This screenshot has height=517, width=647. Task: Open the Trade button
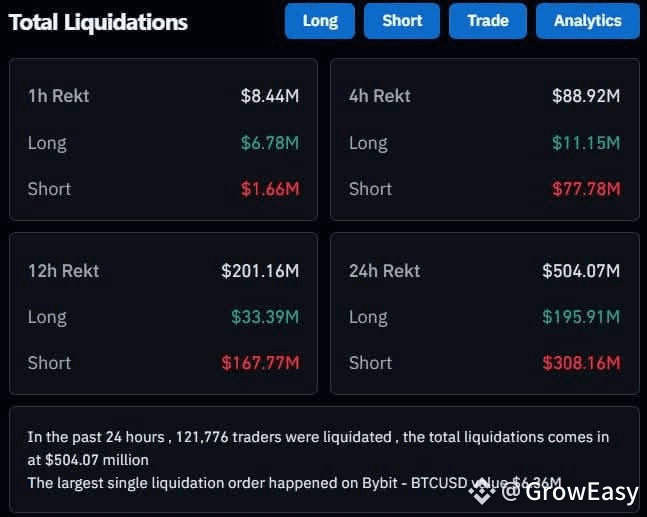click(x=488, y=21)
